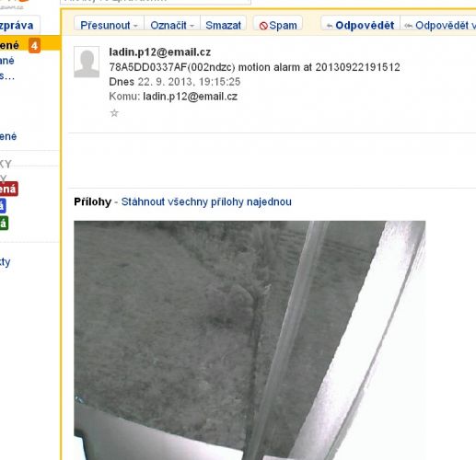Click the sender avatar placeholder image
This screenshot has height=460, width=476.
(x=87, y=62)
